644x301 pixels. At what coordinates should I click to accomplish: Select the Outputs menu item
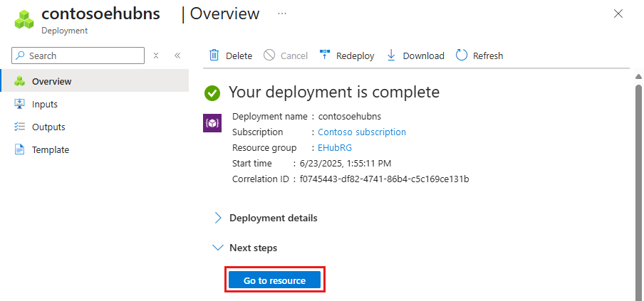(x=48, y=127)
